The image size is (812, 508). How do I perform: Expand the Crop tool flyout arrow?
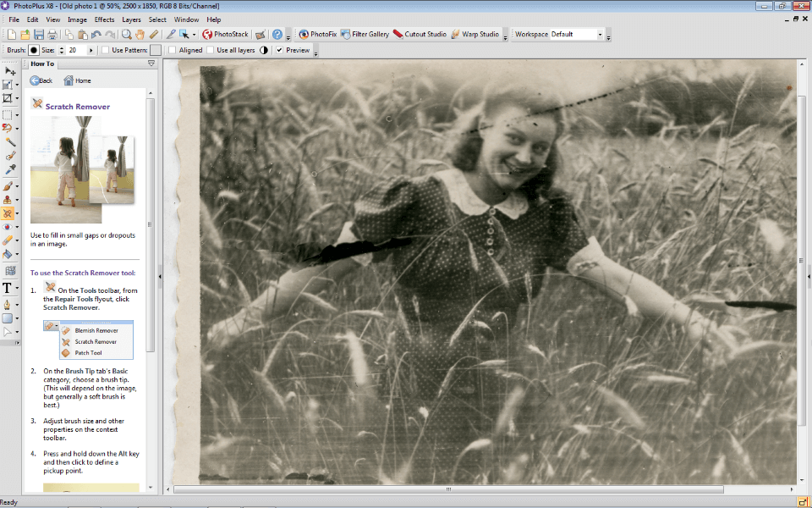point(17,98)
